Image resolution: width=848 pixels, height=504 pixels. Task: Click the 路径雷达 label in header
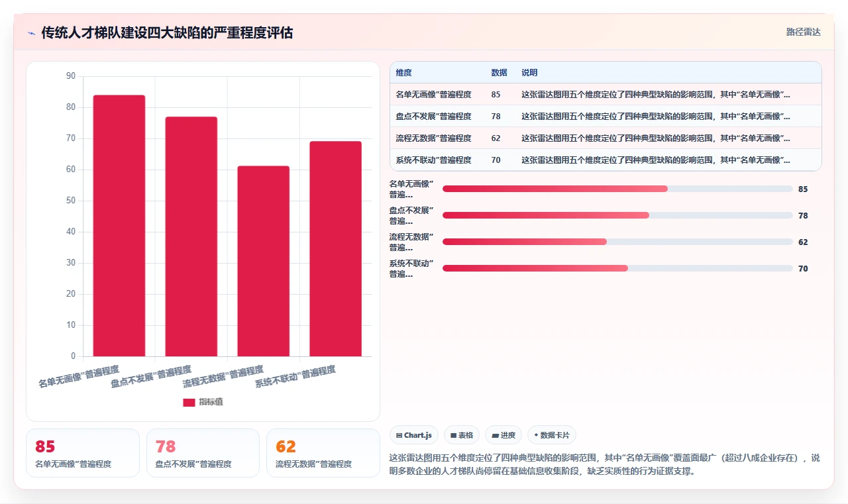coord(803,32)
